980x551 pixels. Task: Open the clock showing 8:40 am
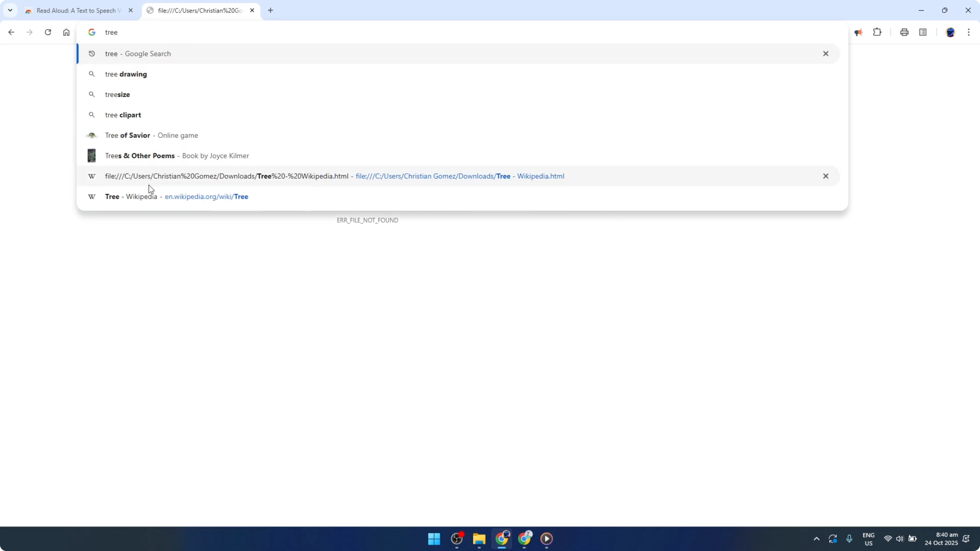coord(941,539)
